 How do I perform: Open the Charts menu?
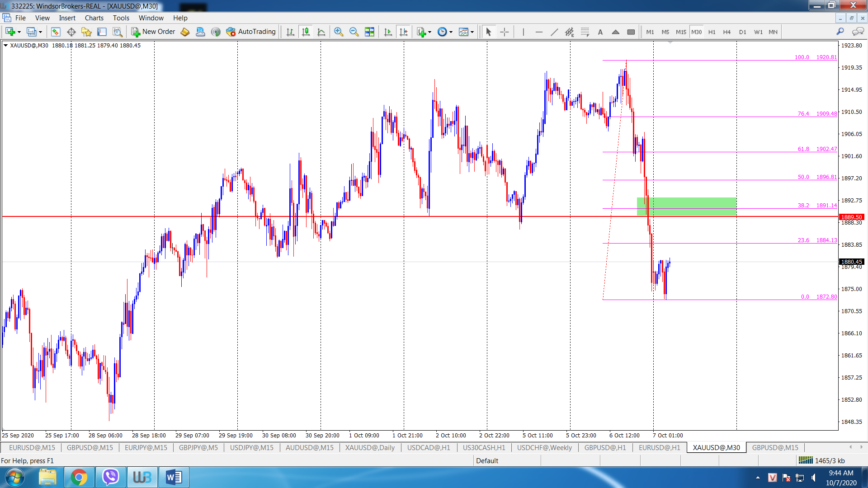94,18
